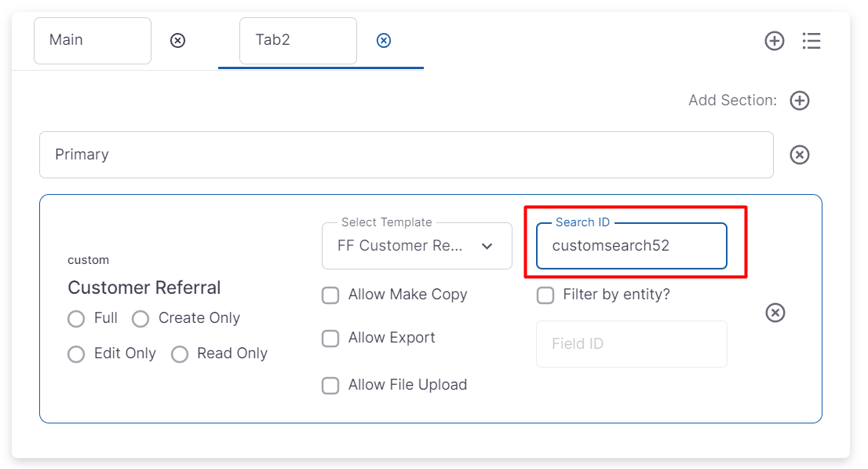Image resolution: width=868 pixels, height=469 pixels.
Task: Click the Tab2 tab name field
Action: [298, 41]
